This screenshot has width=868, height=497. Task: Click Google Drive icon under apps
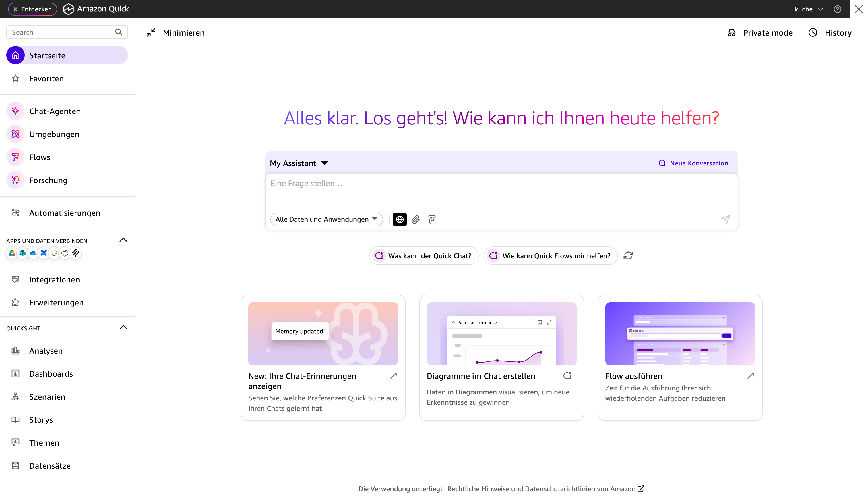point(12,253)
